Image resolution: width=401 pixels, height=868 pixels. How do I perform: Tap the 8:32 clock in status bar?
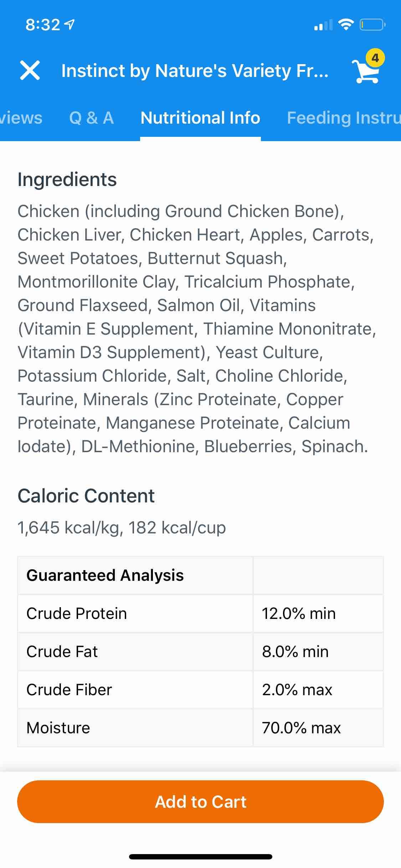[x=43, y=25]
